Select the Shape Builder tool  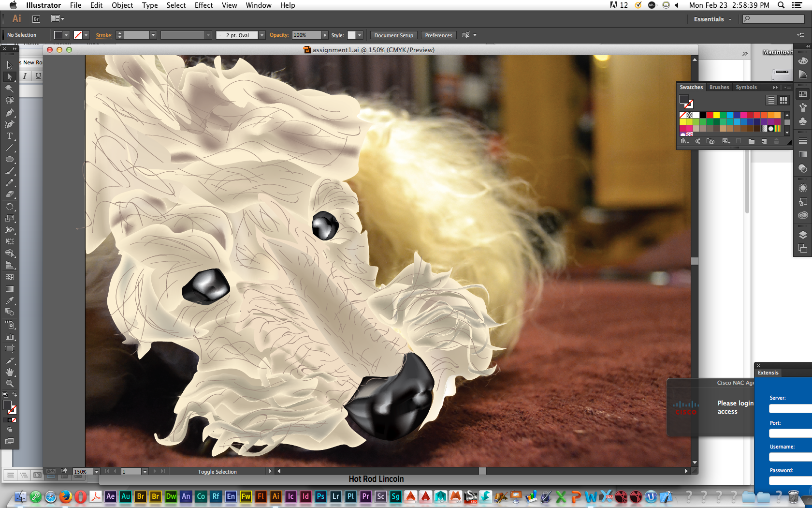coord(9,254)
